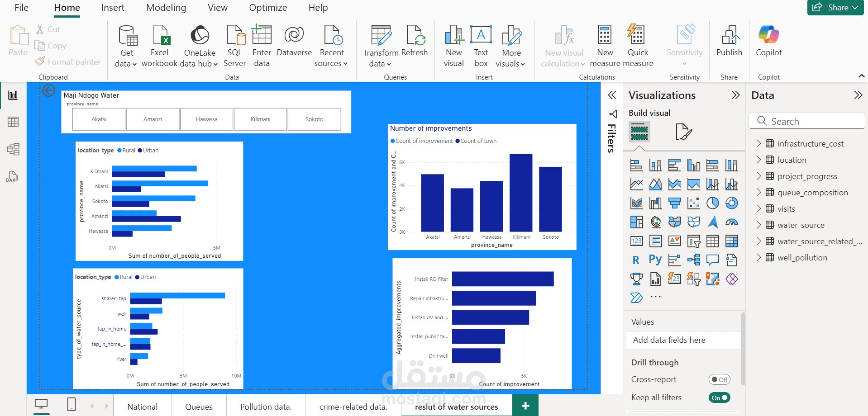This screenshot has width=868, height=416.
Task: Select the Stacked bar chart visual
Action: click(636, 165)
